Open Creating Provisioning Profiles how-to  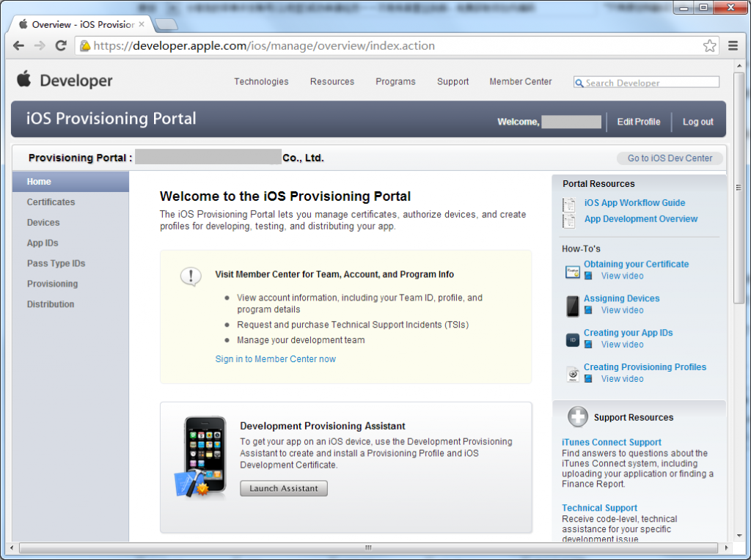[645, 367]
